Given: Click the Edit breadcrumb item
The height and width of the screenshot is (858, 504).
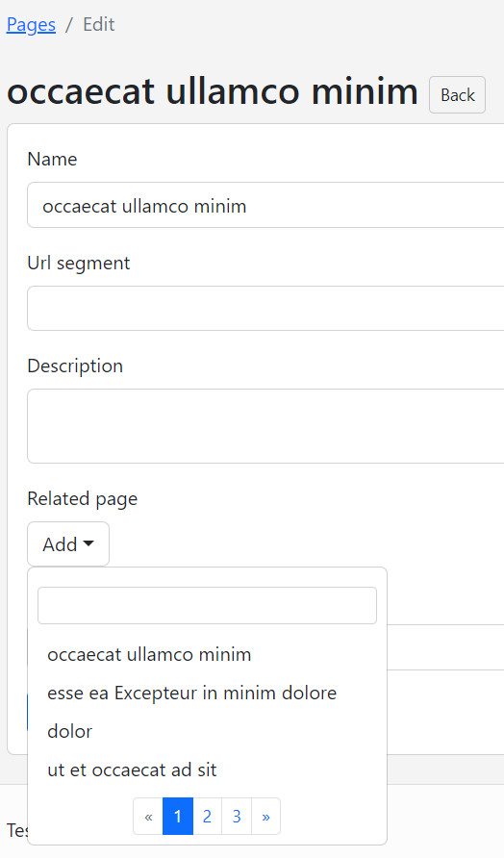Looking at the screenshot, I should [99, 25].
